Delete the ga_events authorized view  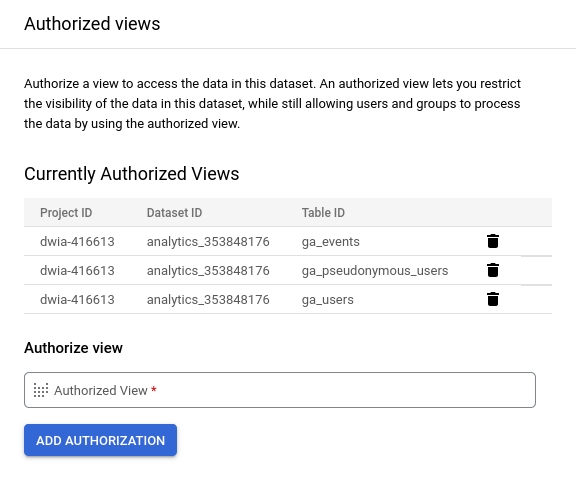[493, 241]
